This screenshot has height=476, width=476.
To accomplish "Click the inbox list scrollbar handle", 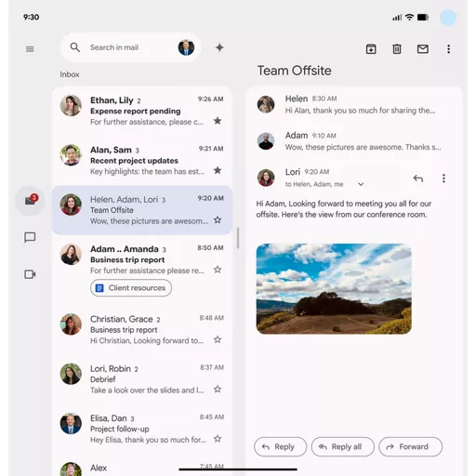I will coord(238,238).
